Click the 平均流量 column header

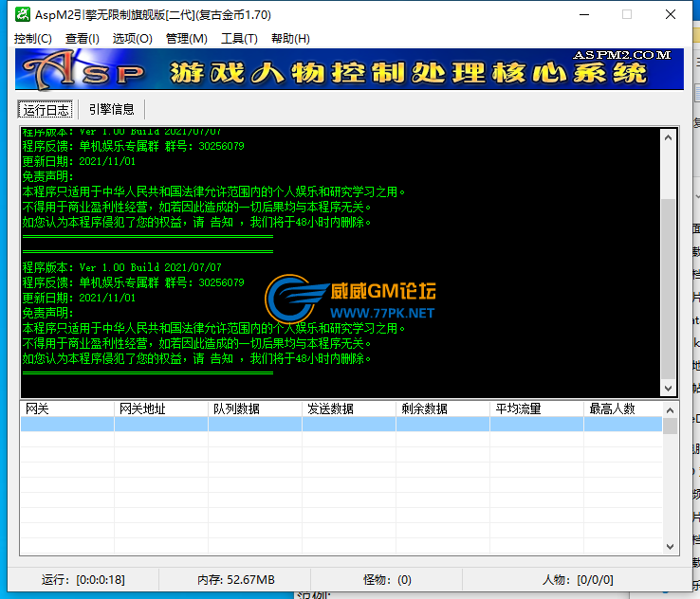click(x=537, y=409)
